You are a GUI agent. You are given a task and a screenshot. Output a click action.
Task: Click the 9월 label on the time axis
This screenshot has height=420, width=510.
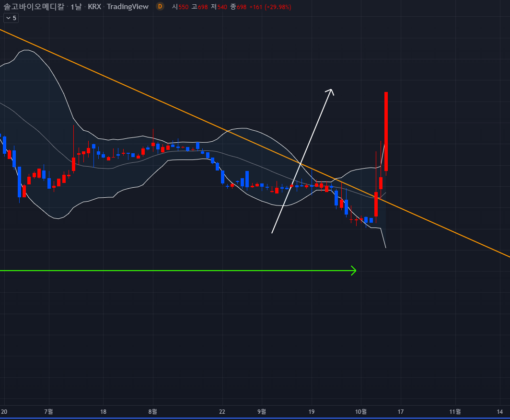click(x=262, y=411)
